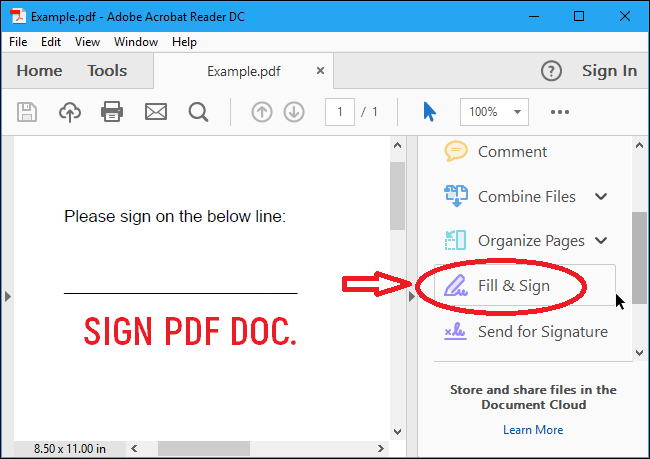Click document scrollbar down arrow
Image resolution: width=650 pixels, height=459 pixels.
click(397, 432)
